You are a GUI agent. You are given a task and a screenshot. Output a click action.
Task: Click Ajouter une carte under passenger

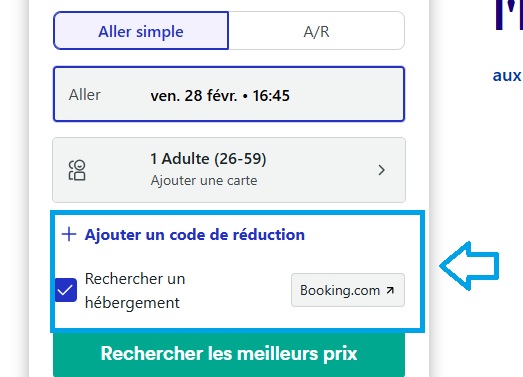[x=204, y=180]
